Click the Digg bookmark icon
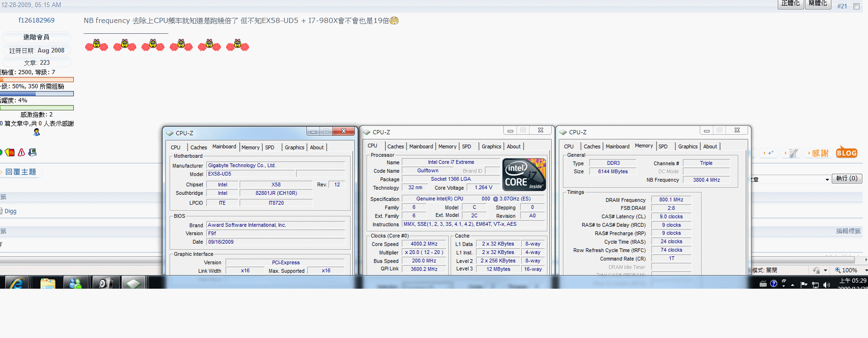The image size is (868, 338). [2, 211]
